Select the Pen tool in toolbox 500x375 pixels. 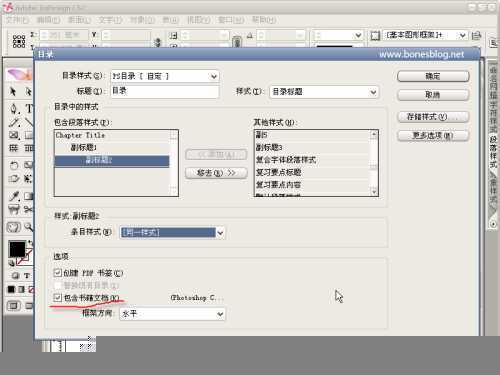tap(14, 108)
